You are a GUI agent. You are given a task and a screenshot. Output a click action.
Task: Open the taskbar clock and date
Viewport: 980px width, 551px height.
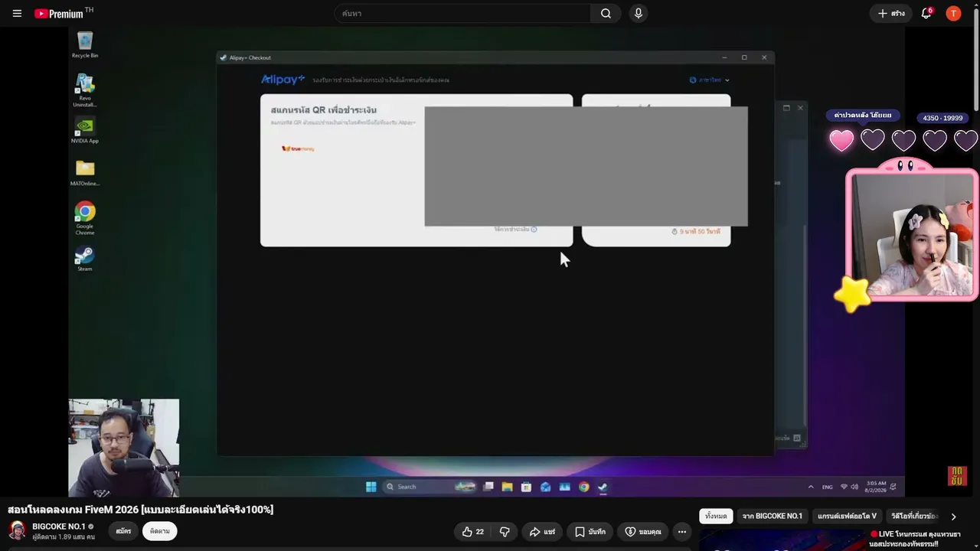[876, 487]
